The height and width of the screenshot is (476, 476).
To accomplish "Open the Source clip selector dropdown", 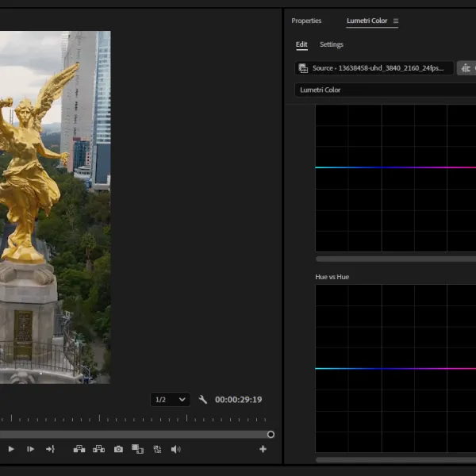I will (x=374, y=68).
